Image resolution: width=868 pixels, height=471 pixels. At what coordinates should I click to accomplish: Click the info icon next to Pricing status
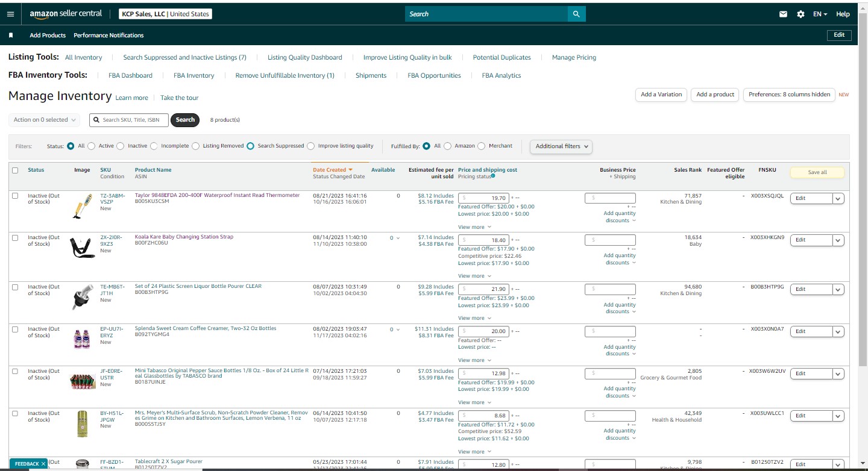pyautogui.click(x=493, y=176)
